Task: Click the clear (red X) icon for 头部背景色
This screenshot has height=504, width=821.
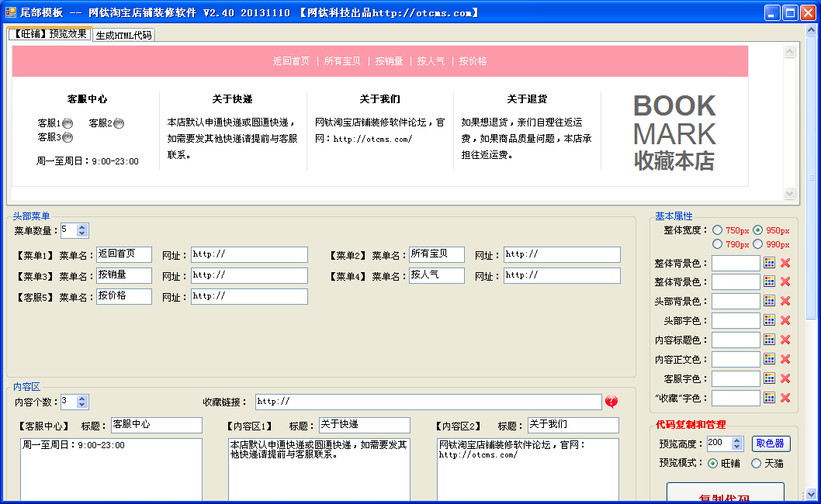Action: coord(783,301)
